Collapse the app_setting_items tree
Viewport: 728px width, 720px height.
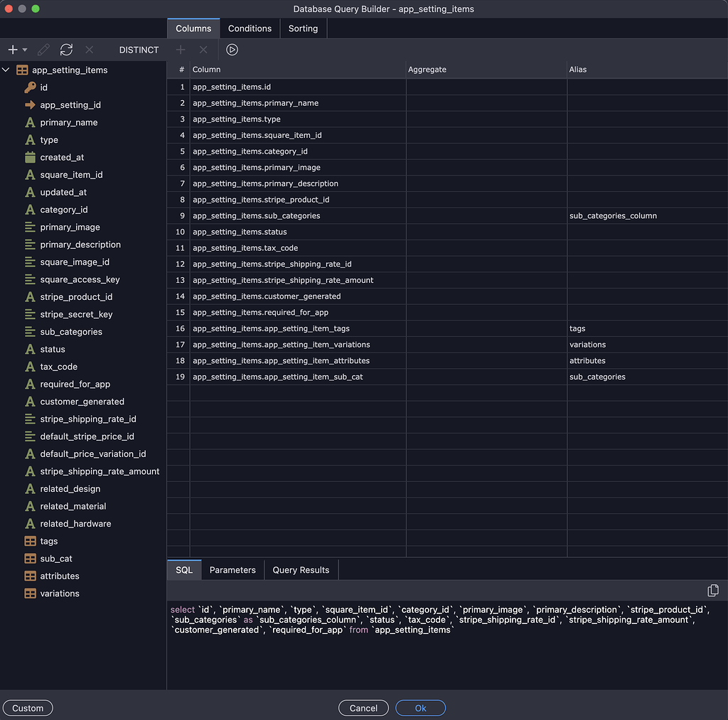(x=6, y=70)
